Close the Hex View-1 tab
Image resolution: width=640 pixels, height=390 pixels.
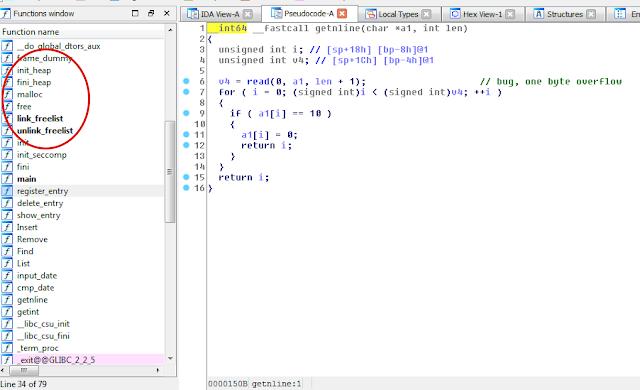pos(510,14)
